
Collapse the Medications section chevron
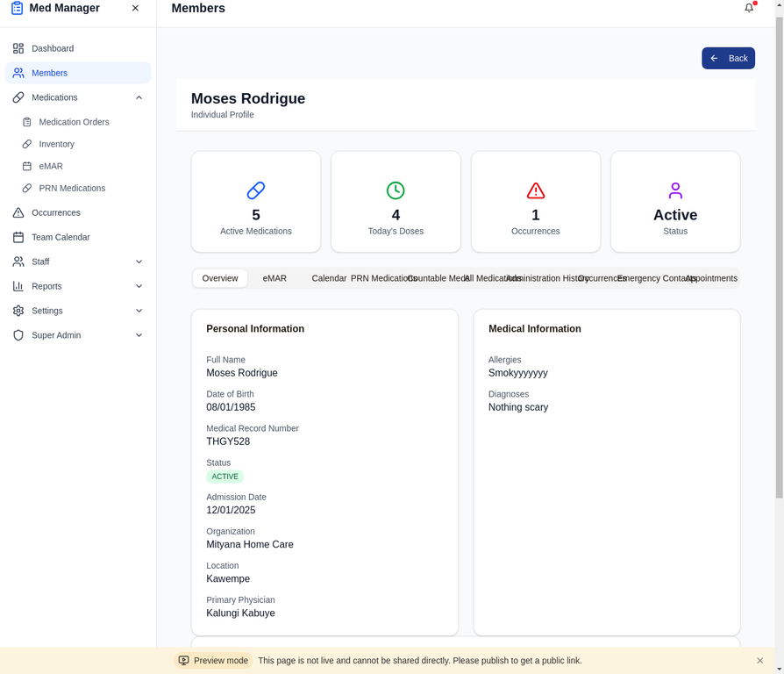click(x=139, y=97)
